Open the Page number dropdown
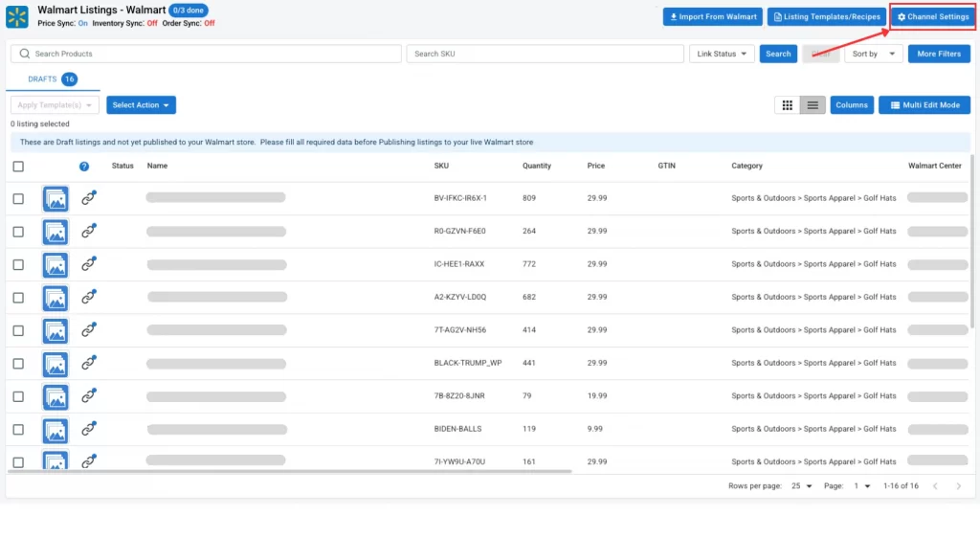Screen dimensions: 980x560 point(862,485)
